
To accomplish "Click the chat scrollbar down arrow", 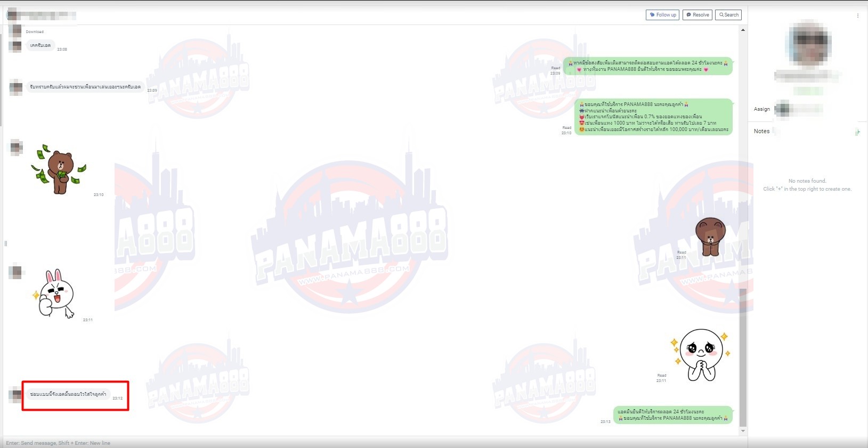I will [743, 431].
